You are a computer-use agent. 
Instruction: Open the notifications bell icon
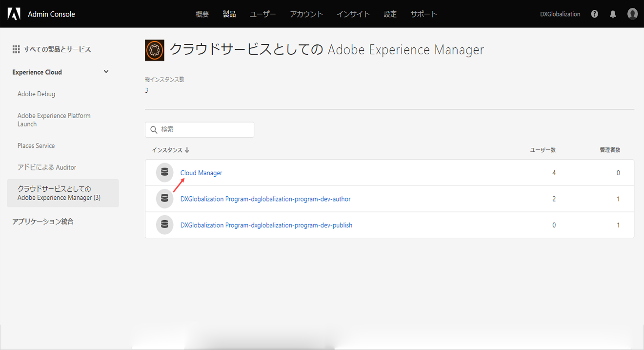(x=613, y=14)
